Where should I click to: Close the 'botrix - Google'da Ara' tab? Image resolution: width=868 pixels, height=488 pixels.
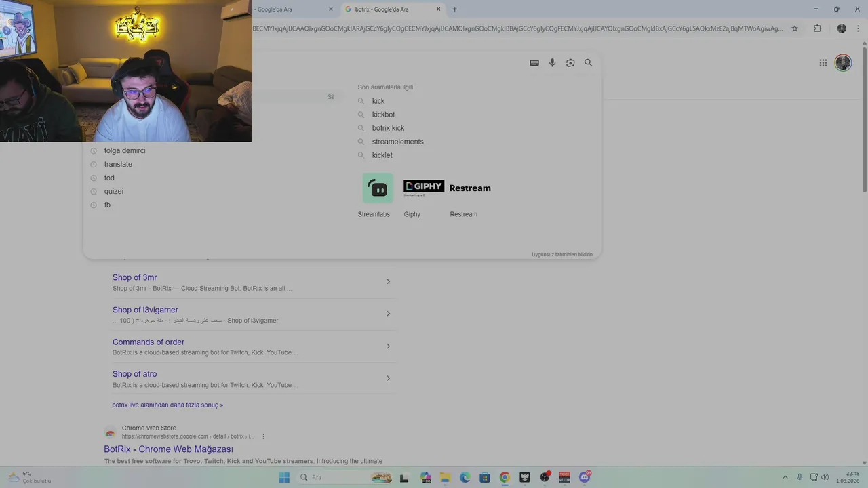click(x=438, y=9)
